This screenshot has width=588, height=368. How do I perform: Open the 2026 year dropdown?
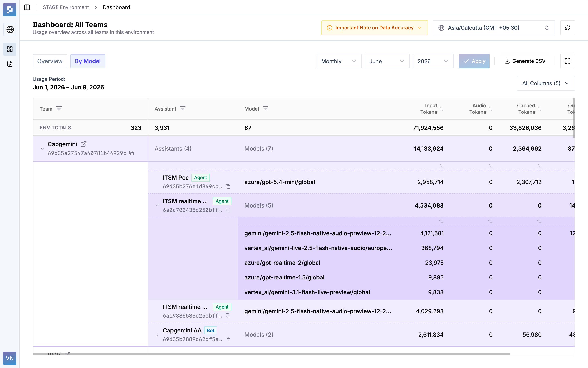click(433, 61)
